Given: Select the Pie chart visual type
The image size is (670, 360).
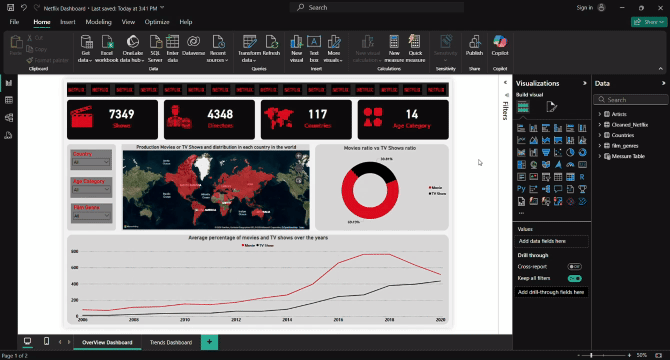Looking at the screenshot, I should pos(570,152).
